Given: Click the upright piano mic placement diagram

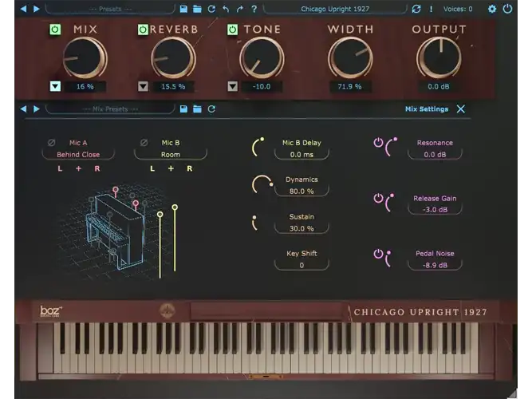Looking at the screenshot, I should (116, 232).
